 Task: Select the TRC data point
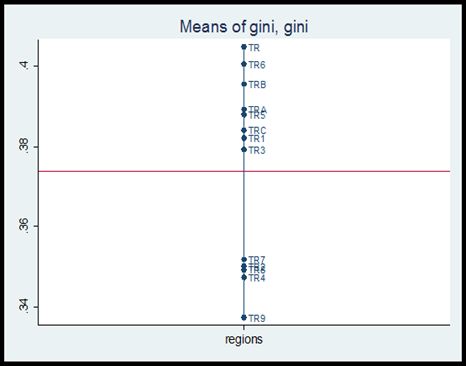click(244, 130)
